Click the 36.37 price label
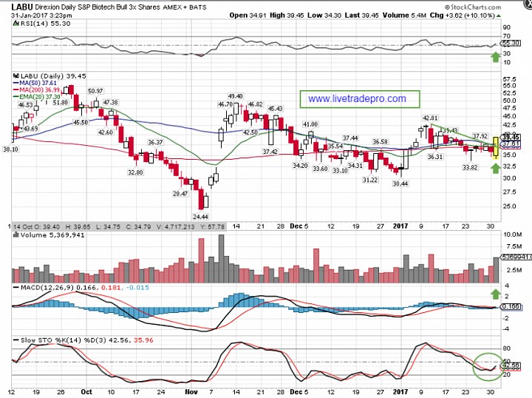The height and width of the screenshot is (398, 532). click(x=155, y=142)
